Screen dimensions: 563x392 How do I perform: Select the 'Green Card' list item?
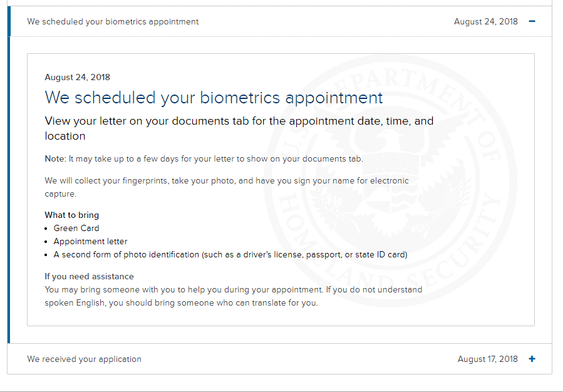pos(76,228)
